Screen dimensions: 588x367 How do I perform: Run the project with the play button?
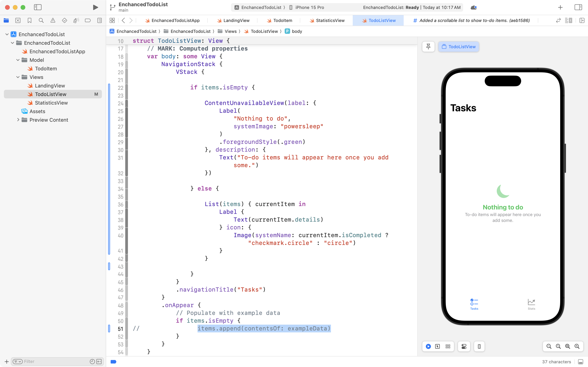[x=95, y=7]
